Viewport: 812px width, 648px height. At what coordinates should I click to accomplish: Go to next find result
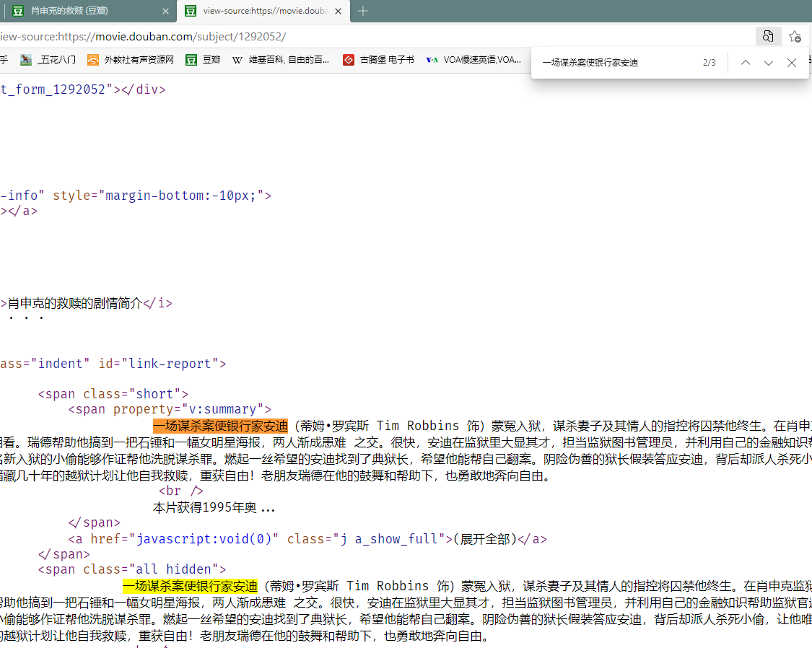click(x=769, y=63)
